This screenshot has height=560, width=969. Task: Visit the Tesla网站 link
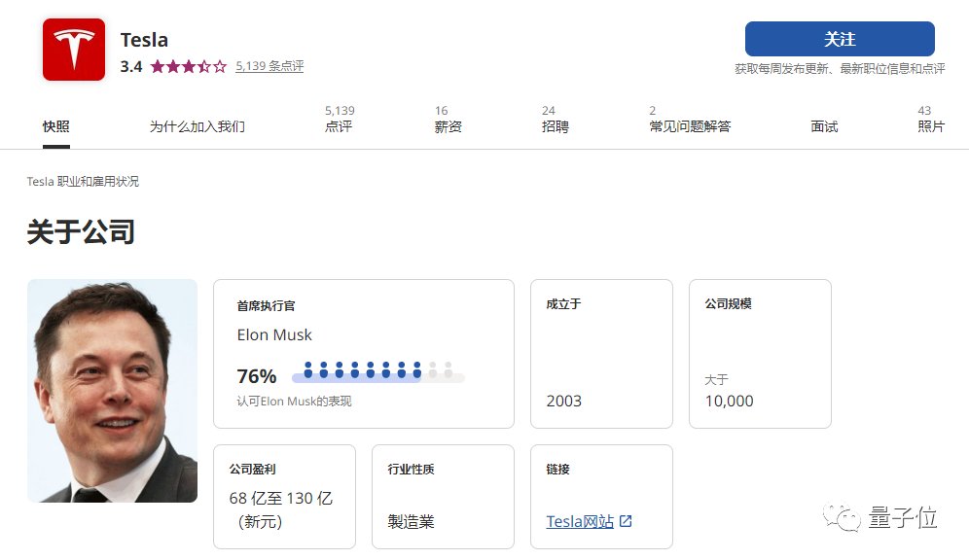point(580,520)
